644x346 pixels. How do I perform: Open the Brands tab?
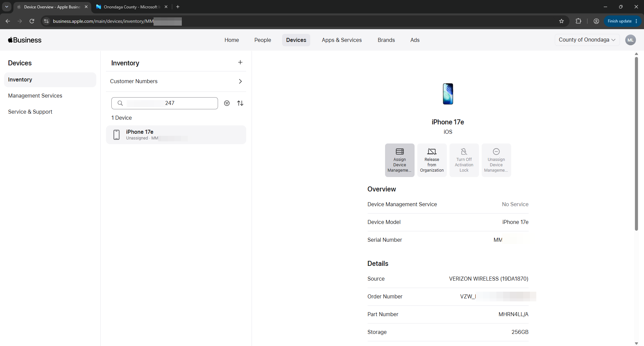tap(386, 40)
